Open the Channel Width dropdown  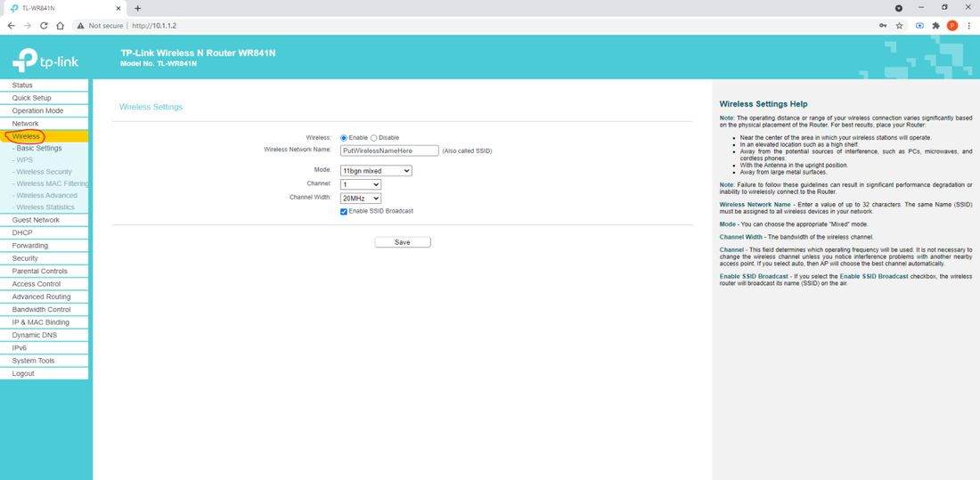point(361,198)
